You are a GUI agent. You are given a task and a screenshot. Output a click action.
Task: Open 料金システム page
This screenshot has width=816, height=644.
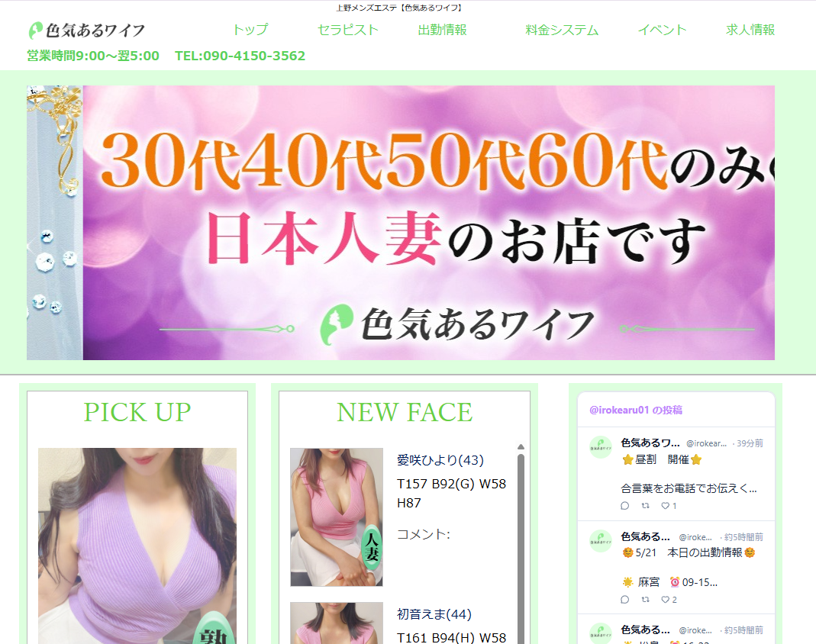coord(562,30)
